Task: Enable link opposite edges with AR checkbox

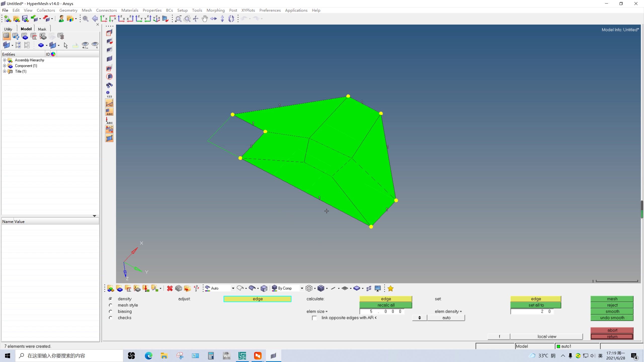Action: pos(314,318)
